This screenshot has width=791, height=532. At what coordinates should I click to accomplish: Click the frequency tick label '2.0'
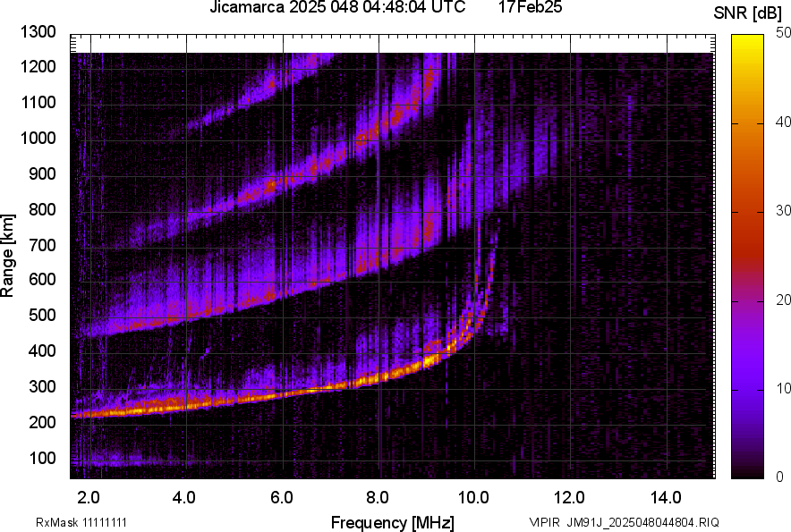pos(89,498)
